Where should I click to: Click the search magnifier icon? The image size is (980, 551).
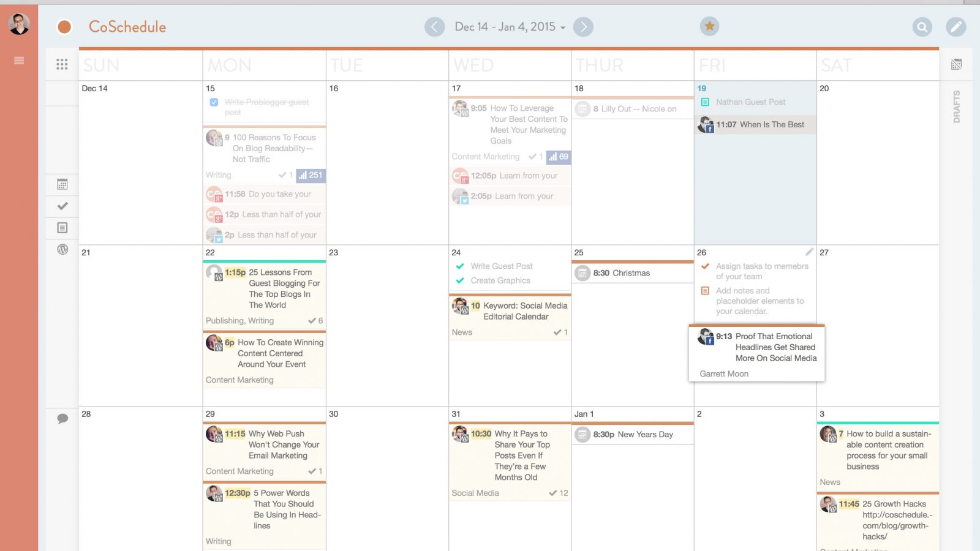(922, 27)
